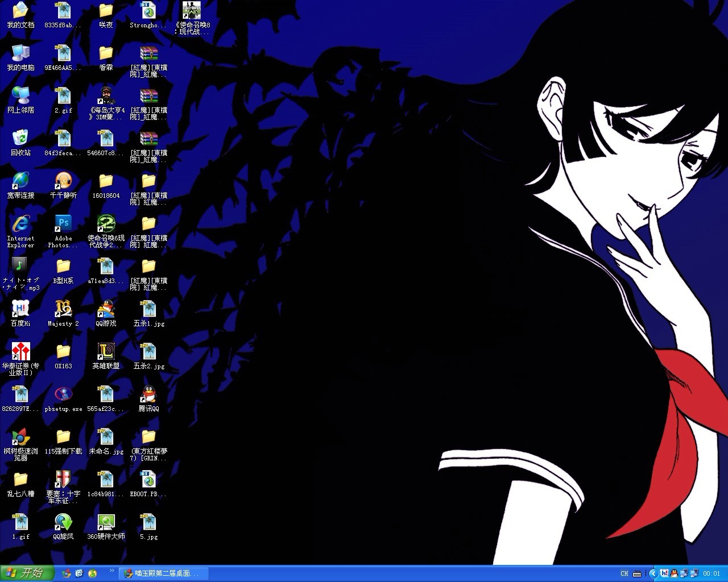This screenshot has height=582, width=728.
Task: Select the 五杀1.jpg image file
Action: [148, 310]
